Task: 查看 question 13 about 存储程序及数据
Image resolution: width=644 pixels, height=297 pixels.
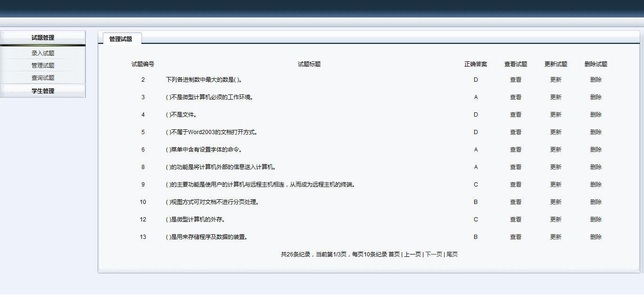Action: pyautogui.click(x=515, y=237)
